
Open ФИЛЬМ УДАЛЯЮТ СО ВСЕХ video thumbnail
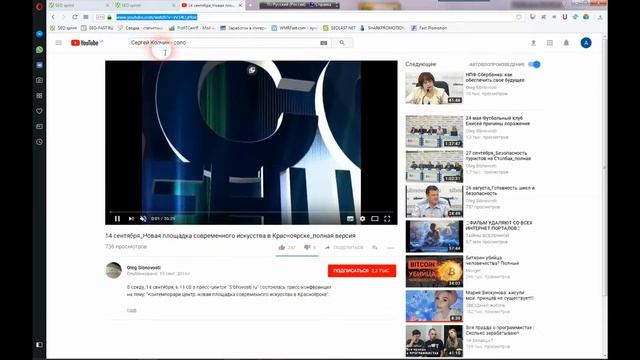point(434,236)
